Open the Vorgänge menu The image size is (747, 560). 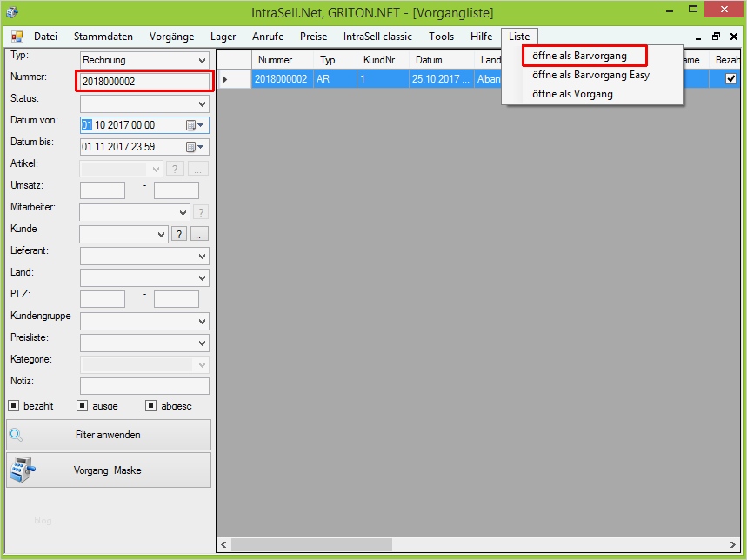point(171,37)
